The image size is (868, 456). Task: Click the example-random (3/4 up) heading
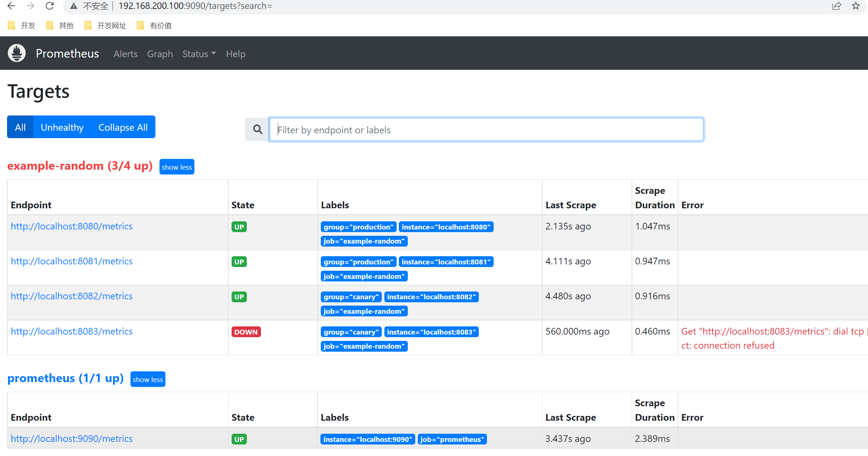80,166
